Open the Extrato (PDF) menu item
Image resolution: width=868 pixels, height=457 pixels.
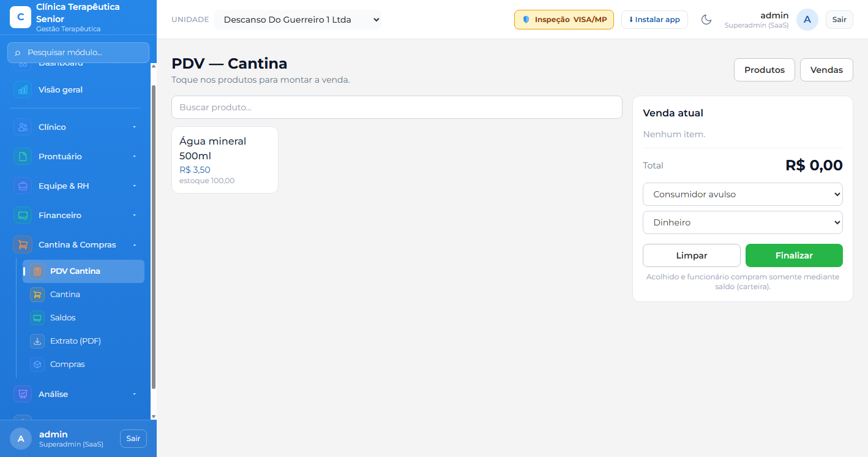coord(83,341)
